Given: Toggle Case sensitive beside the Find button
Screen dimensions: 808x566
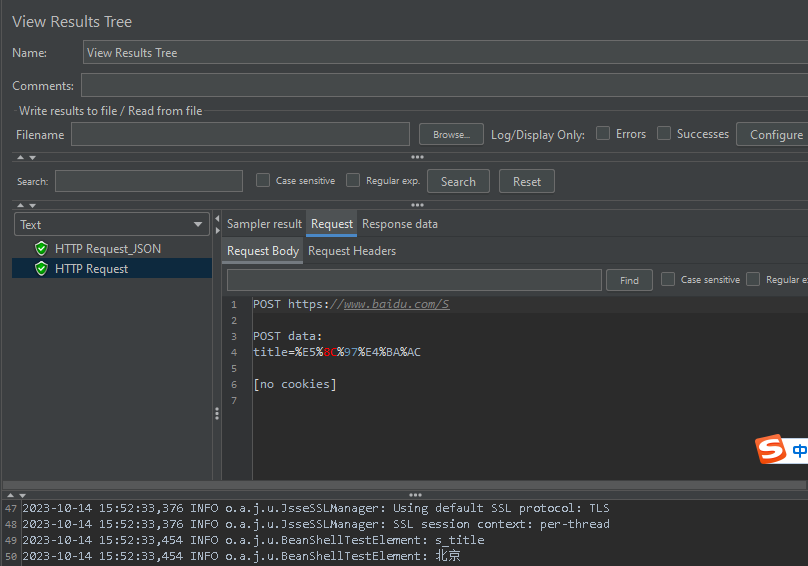Looking at the screenshot, I should tap(668, 279).
